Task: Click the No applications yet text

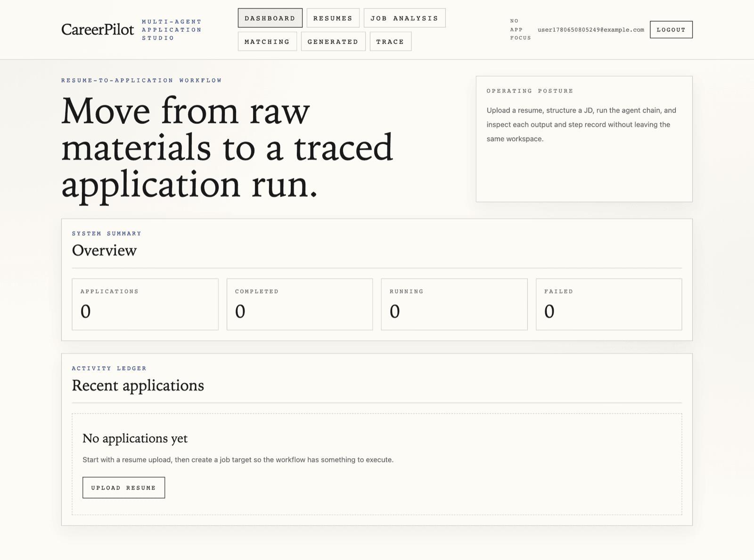Action: pos(135,438)
